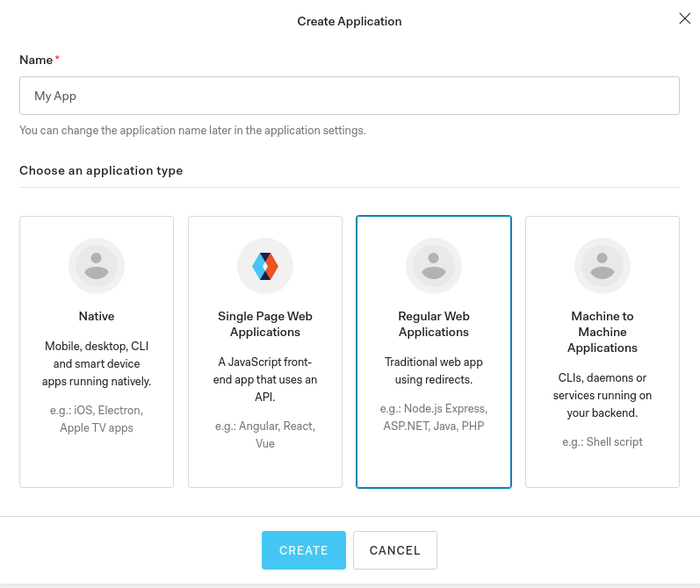Screen dimensions: 700x588
Task: Choose the Single Page Web Applications card
Action: [265, 352]
